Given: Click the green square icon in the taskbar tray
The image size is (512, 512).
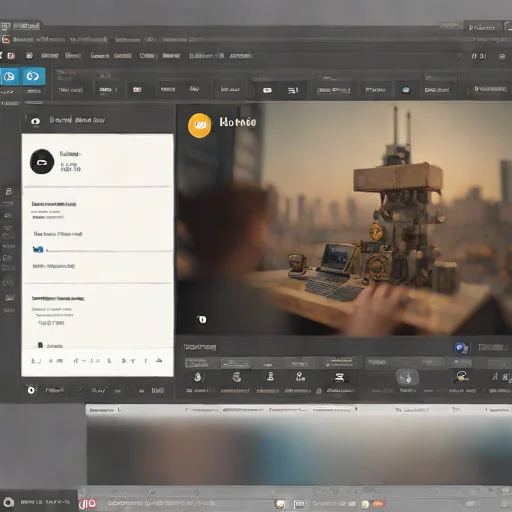Looking at the screenshot, I should click(x=365, y=504).
